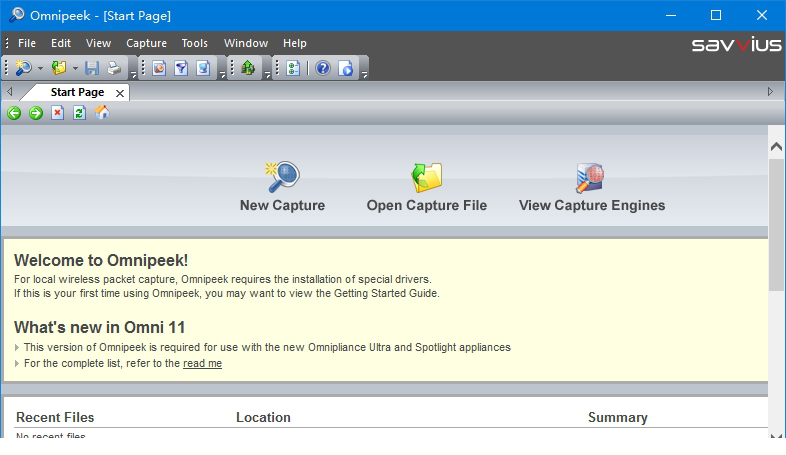Refresh the Start Page with the refresh icon
Viewport: 786px width, 455px height.
80,113
